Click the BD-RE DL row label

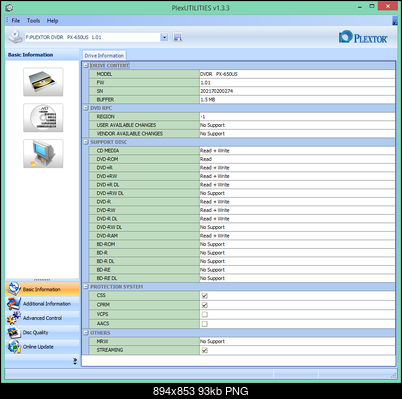tap(107, 278)
